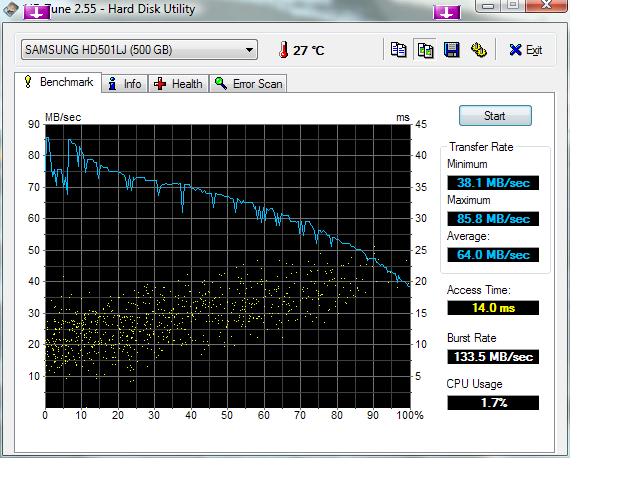638x478 pixels.
Task: Start the benchmark with Start button
Action: point(495,116)
